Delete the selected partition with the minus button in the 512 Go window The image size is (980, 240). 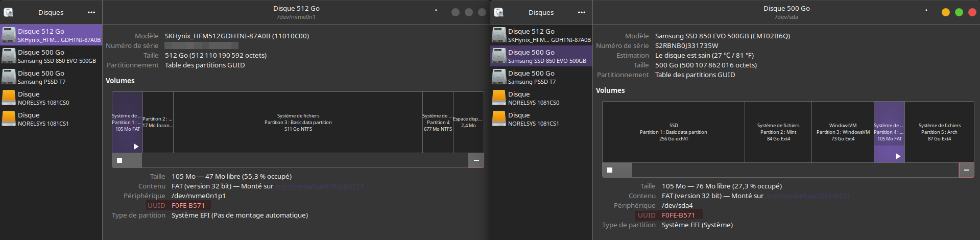[476, 160]
